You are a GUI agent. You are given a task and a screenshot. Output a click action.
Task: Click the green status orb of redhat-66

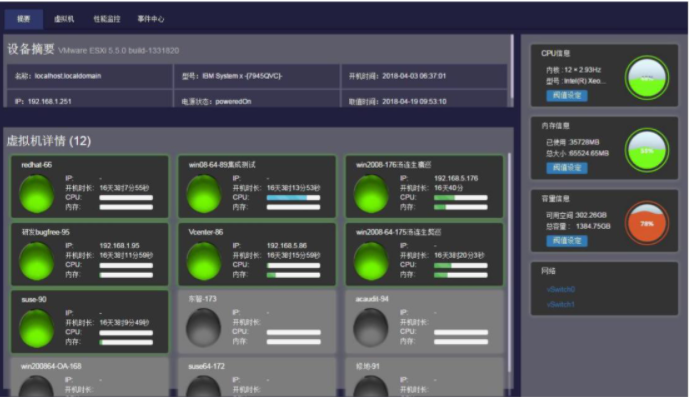click(37, 193)
